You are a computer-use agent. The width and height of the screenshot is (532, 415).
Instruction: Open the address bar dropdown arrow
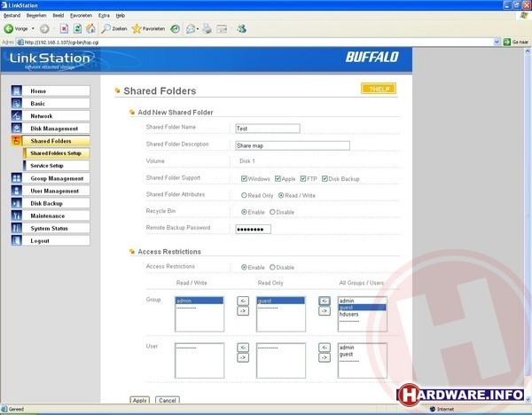pos(497,42)
